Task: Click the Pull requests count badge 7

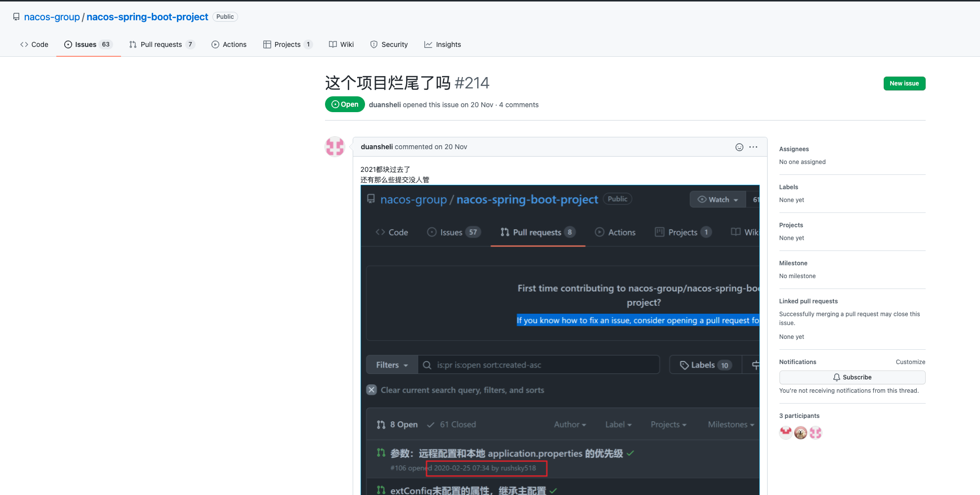Action: click(190, 44)
